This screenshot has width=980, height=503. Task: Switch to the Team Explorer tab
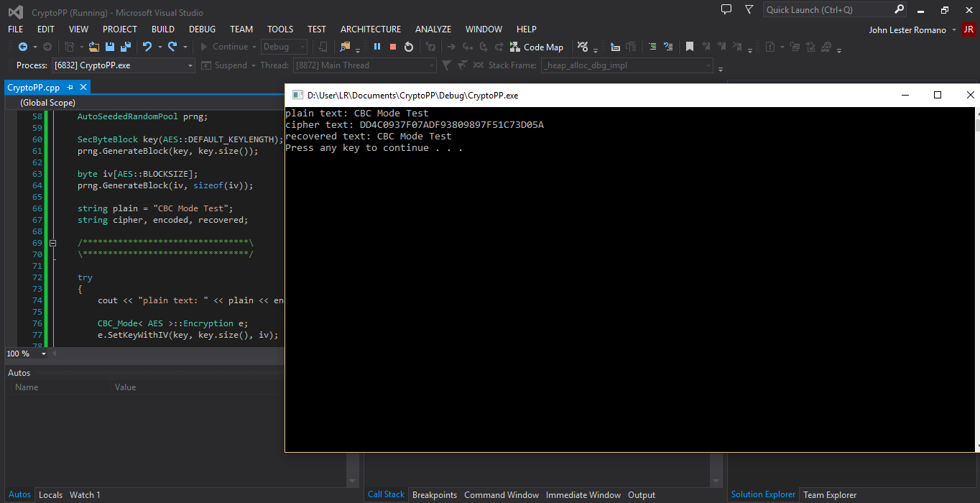tap(830, 494)
